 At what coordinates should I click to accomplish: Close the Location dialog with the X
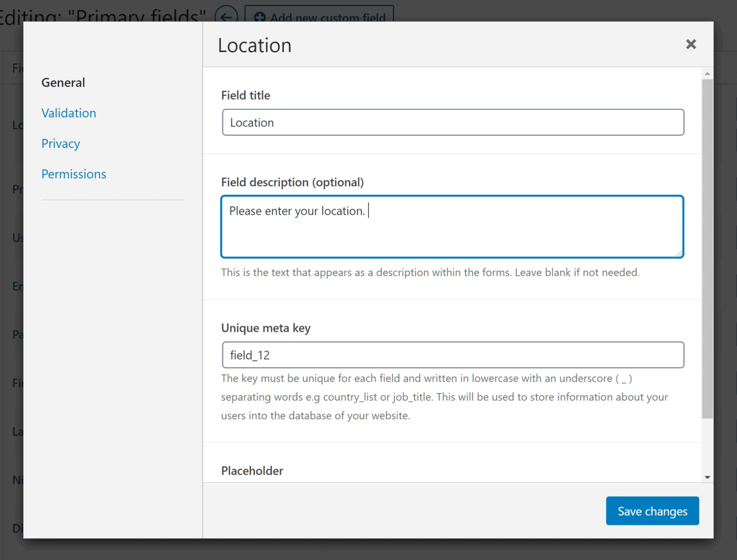690,45
